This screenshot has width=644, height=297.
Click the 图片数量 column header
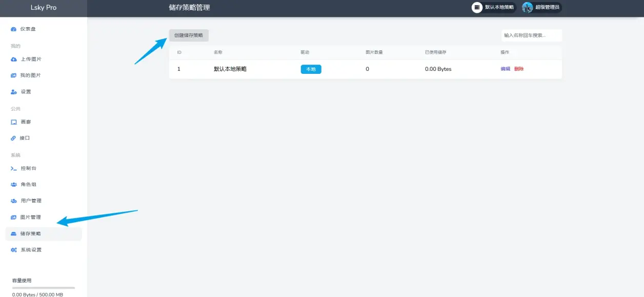pyautogui.click(x=374, y=52)
